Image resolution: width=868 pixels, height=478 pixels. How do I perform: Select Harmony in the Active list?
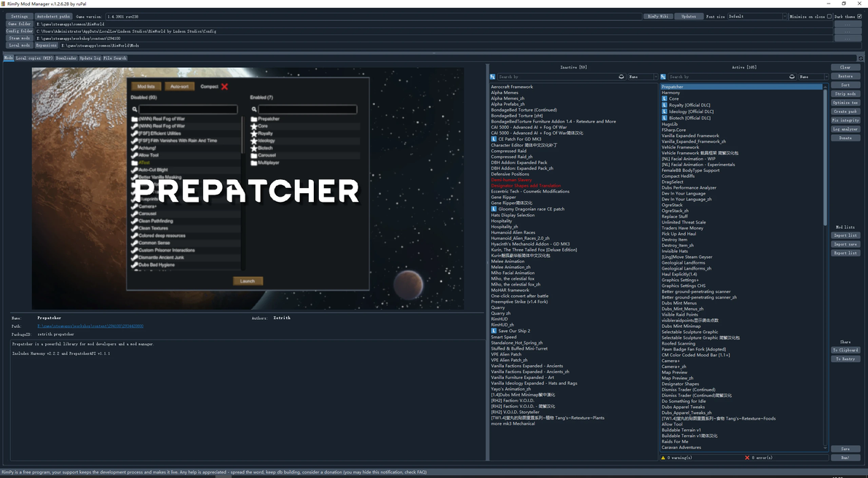(671, 93)
